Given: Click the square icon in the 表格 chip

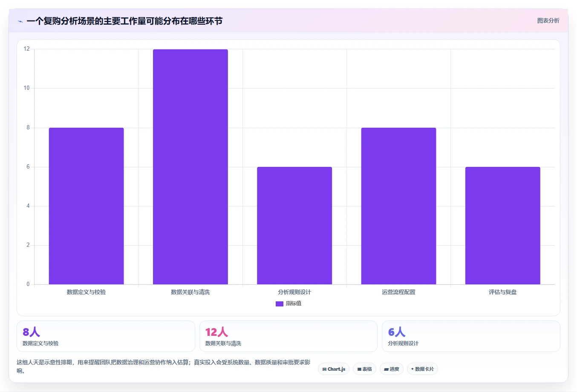Looking at the screenshot, I should (x=359, y=369).
